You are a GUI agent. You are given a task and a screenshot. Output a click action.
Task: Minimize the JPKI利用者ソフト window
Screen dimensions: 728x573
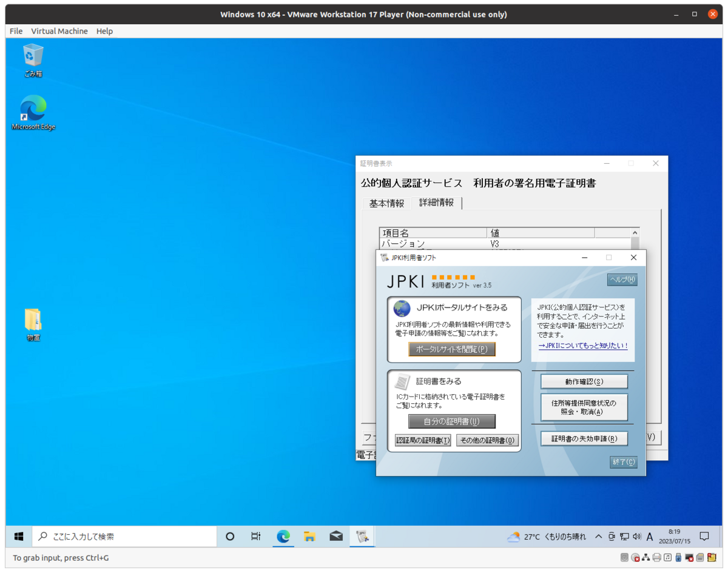(585, 258)
